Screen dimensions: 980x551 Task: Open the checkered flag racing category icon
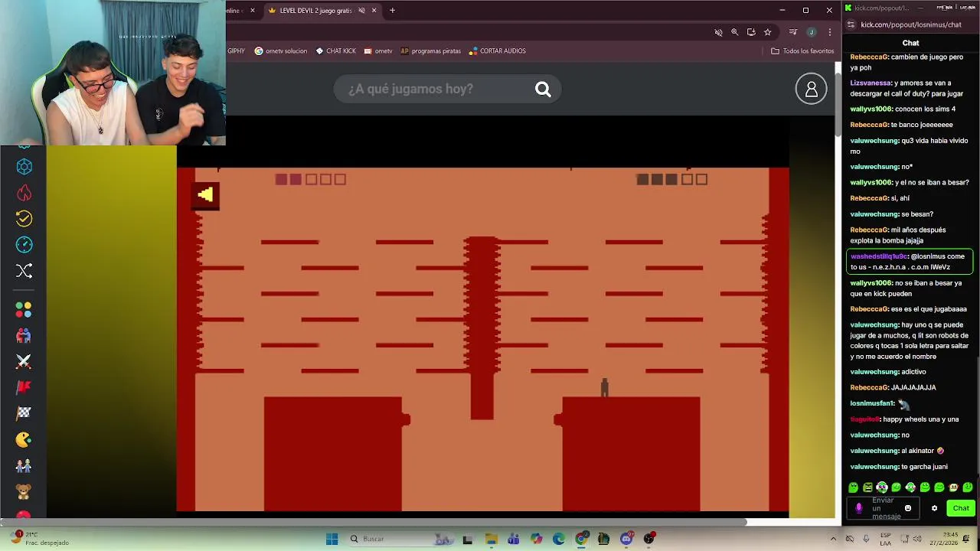24,413
